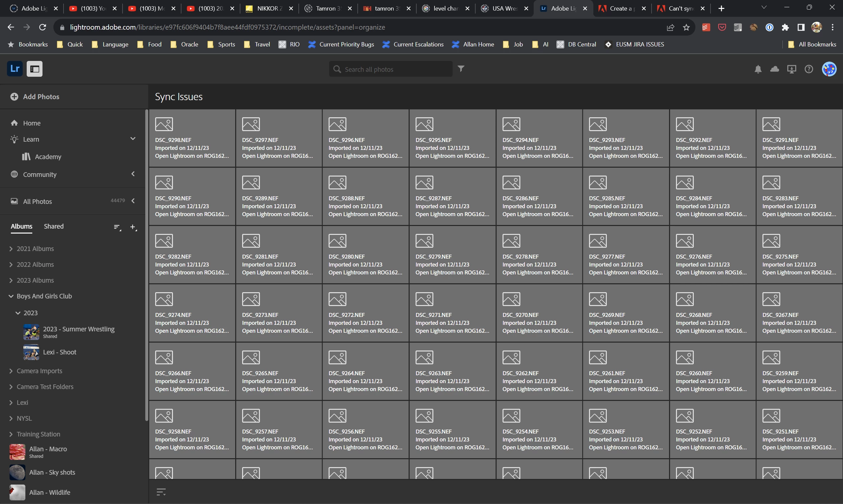
Task: Click the create album plus icon
Action: [133, 227]
